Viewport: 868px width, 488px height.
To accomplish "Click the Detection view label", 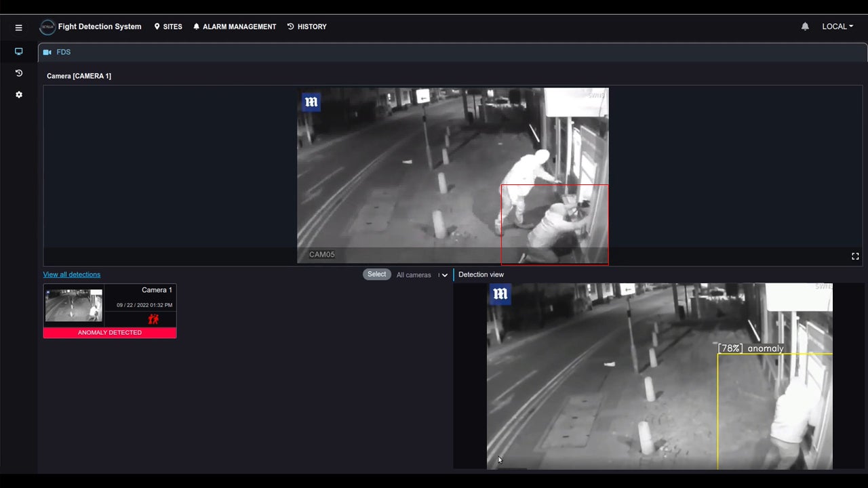I will click(x=481, y=274).
